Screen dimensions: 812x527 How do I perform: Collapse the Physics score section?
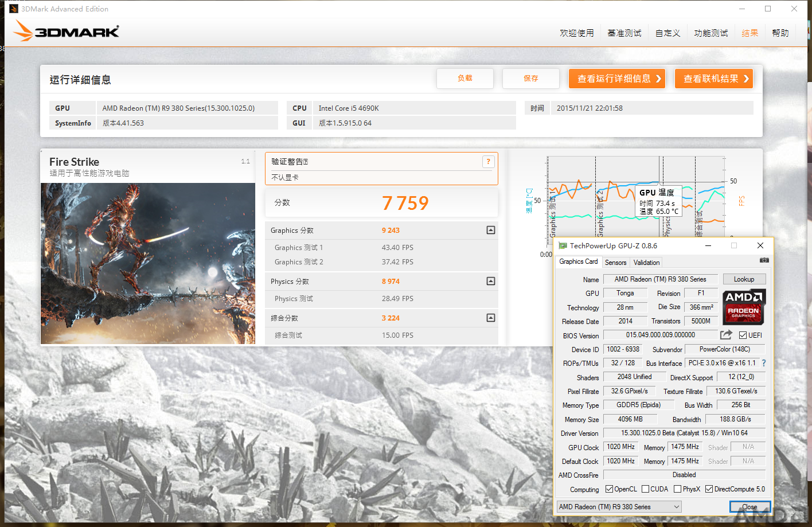[491, 281]
